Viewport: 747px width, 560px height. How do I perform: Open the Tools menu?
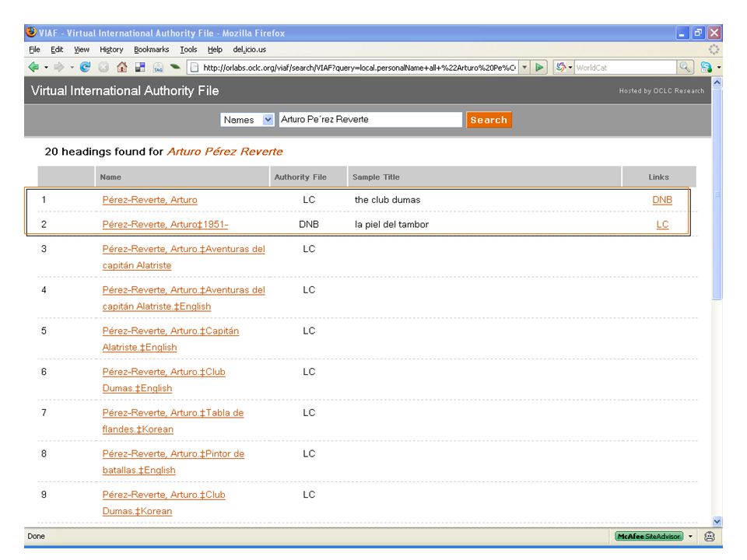tap(188, 50)
